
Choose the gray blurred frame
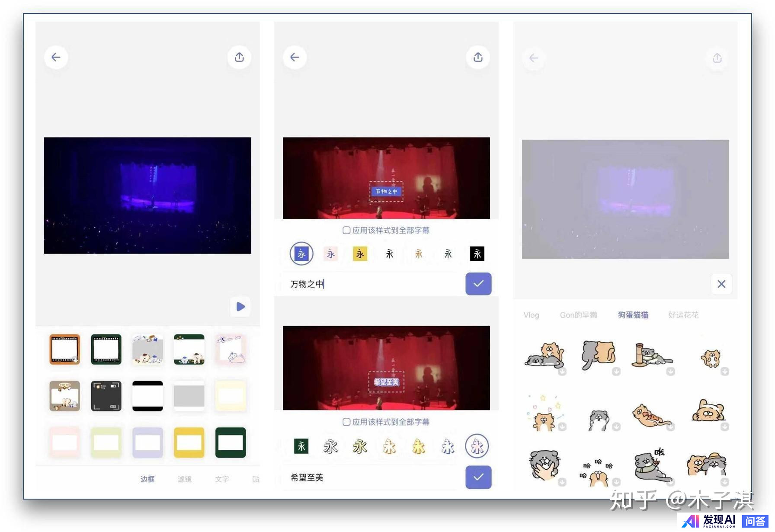[189, 396]
